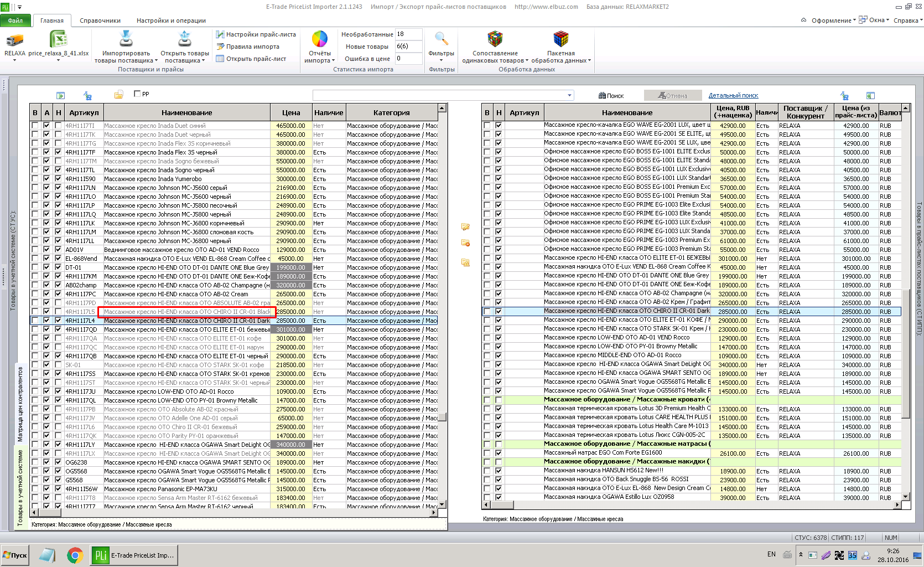This screenshot has height=567, width=924.
Task: Click the folder with red minus icon
Action: point(465,243)
